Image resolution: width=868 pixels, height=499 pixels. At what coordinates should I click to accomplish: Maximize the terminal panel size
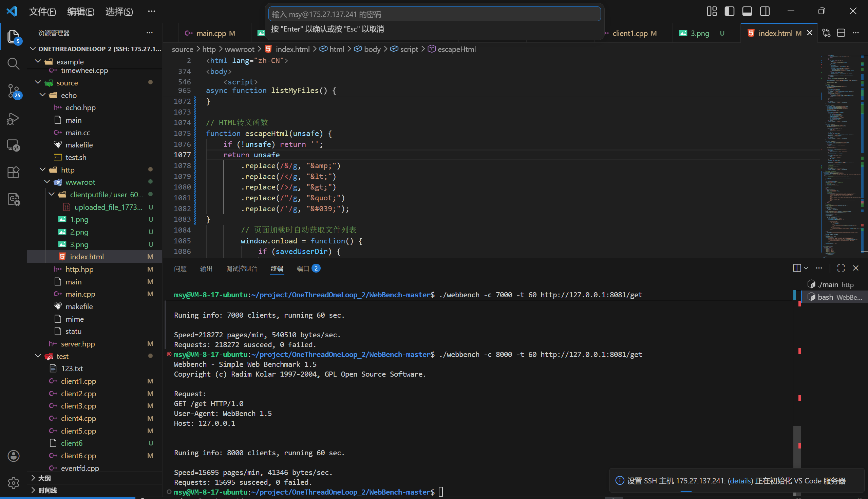click(841, 268)
